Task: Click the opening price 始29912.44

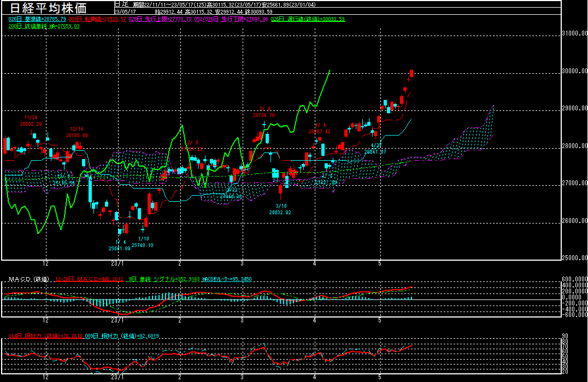Action: [x=169, y=11]
